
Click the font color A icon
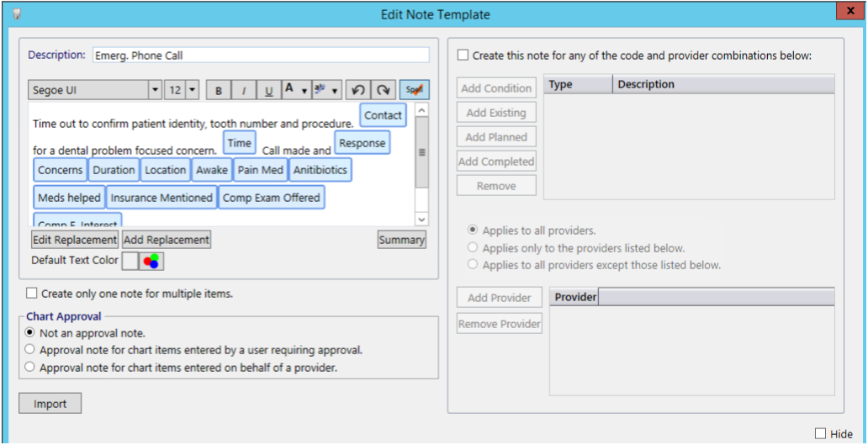(288, 89)
